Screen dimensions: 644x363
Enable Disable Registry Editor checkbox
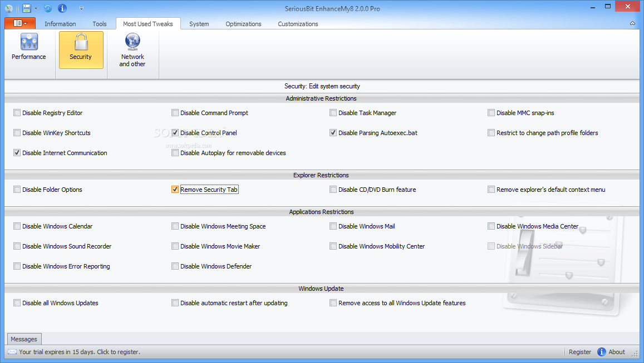click(17, 112)
